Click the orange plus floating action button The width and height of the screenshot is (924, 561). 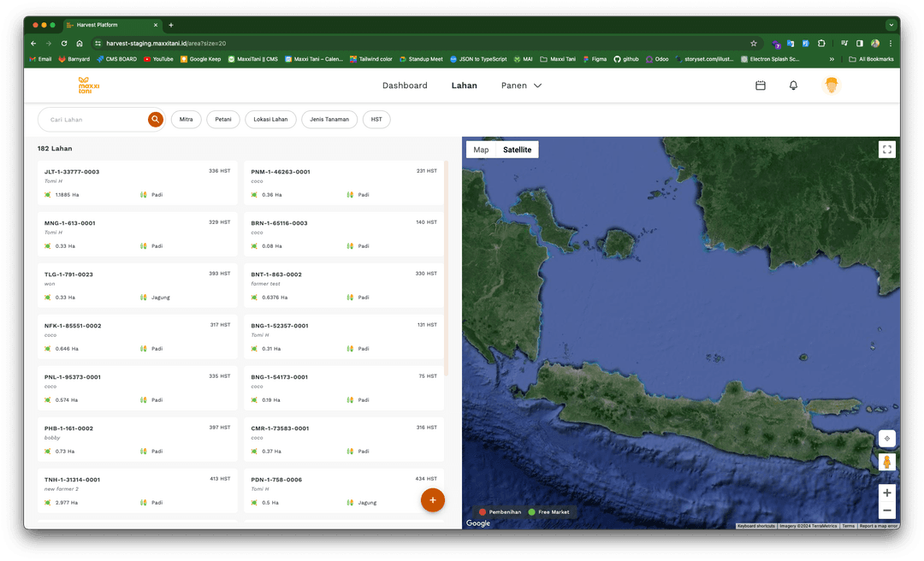(x=433, y=499)
